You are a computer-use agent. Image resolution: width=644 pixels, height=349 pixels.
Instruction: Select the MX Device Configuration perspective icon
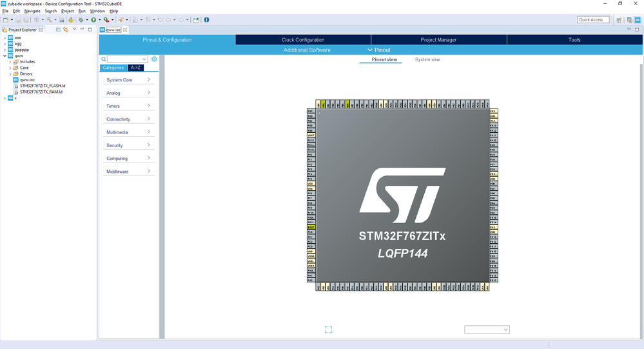[638, 20]
